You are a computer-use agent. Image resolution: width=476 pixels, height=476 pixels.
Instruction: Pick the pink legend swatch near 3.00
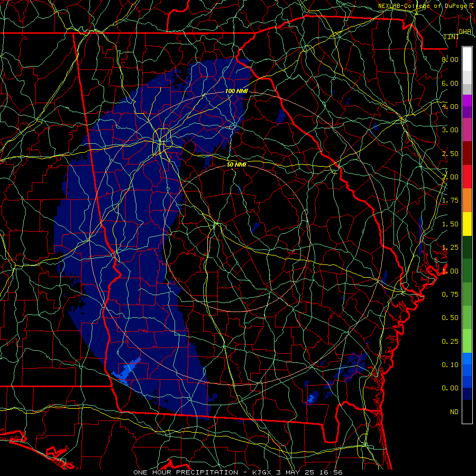pyautogui.click(x=467, y=130)
